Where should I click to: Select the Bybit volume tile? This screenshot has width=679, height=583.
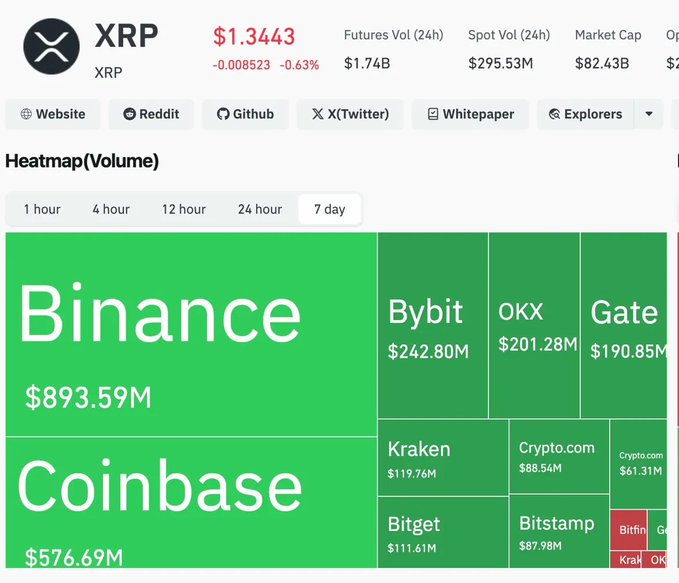click(x=432, y=325)
